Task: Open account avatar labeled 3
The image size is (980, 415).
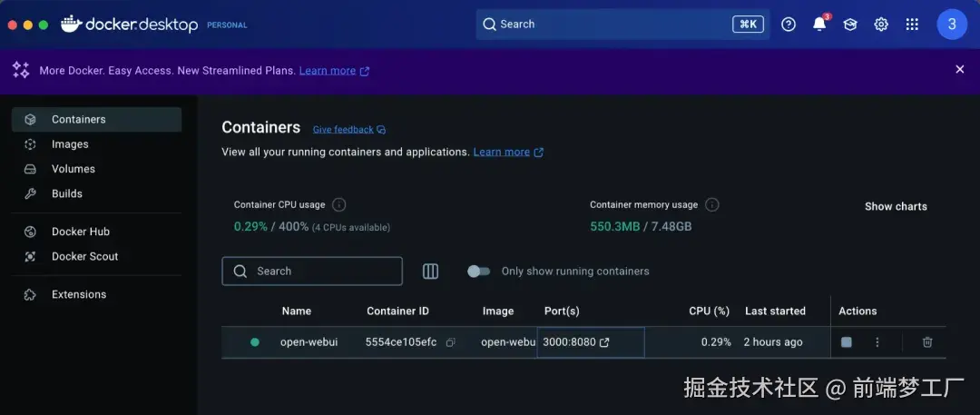Action: tap(952, 25)
